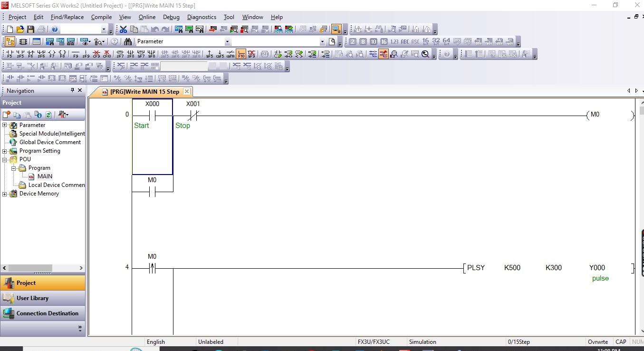Open the second search combo box dropdown
The image size is (644, 351).
322,42
